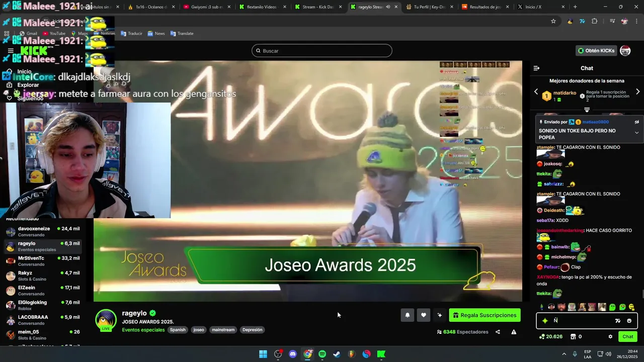644x362 pixels.
Task: Collapse the weekly top donors leaderboard
Action: click(587, 110)
